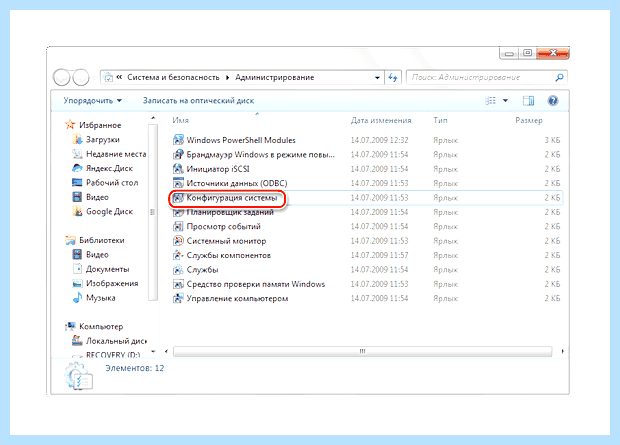Open the Изображения library
The height and width of the screenshot is (445, 620).
pos(112,283)
